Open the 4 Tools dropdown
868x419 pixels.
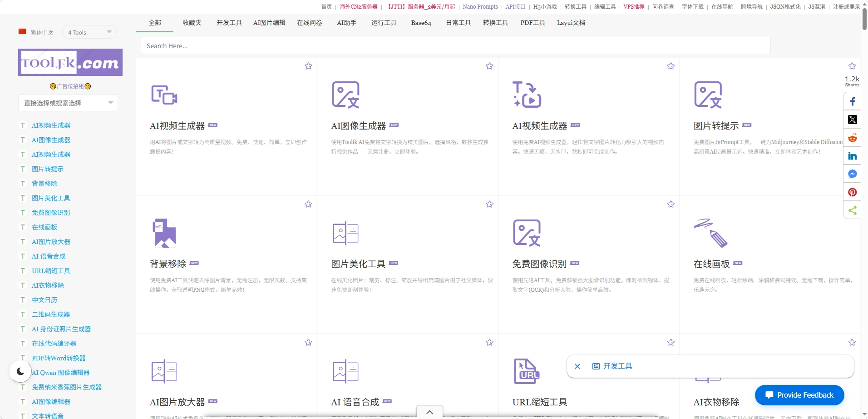[89, 32]
